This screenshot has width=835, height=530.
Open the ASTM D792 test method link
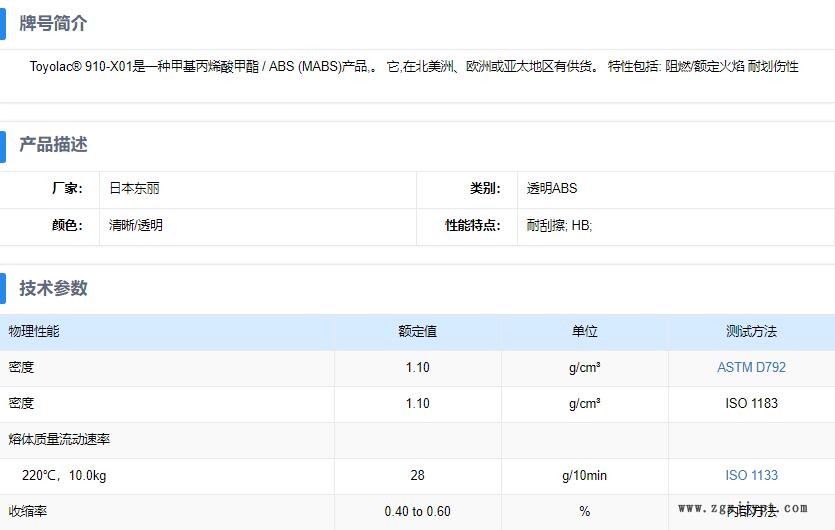pyautogui.click(x=751, y=368)
